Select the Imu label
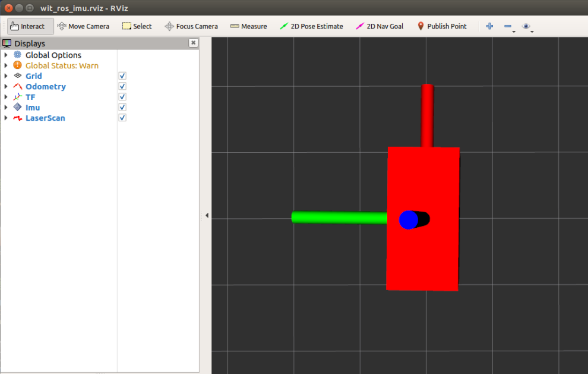The image size is (588, 374). (x=33, y=108)
